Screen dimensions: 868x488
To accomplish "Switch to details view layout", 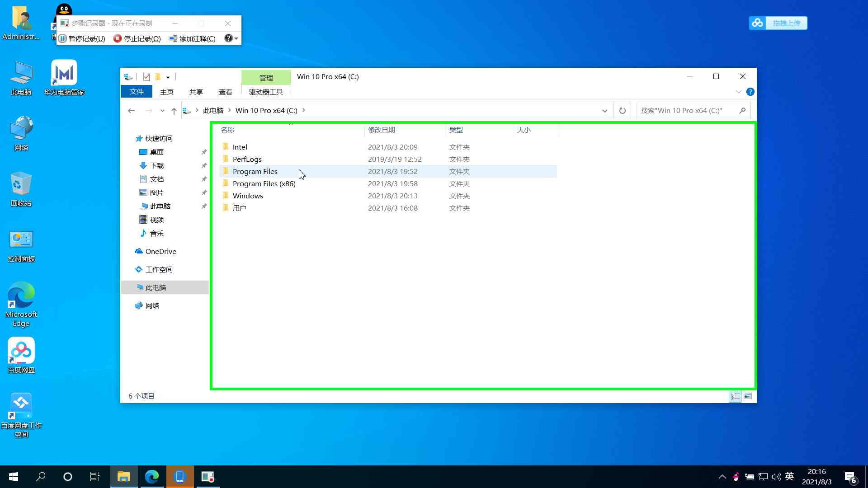I will [x=736, y=396].
